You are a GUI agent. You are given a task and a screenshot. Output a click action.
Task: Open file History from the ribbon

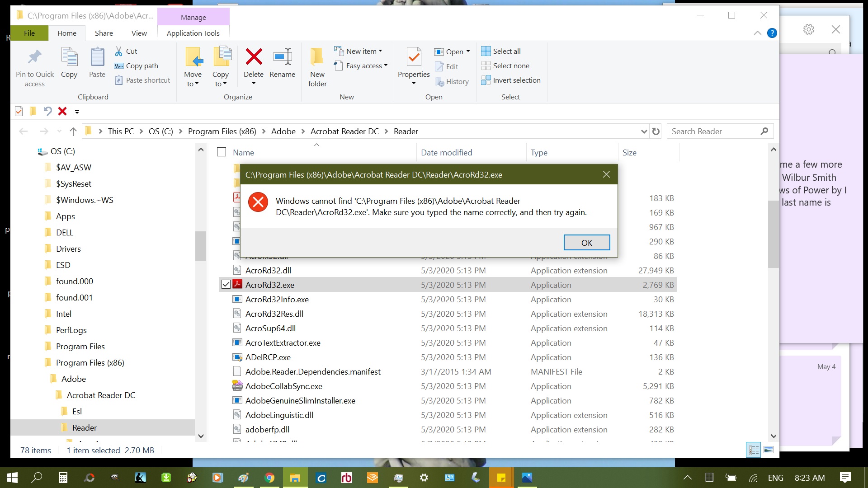pyautogui.click(x=452, y=81)
